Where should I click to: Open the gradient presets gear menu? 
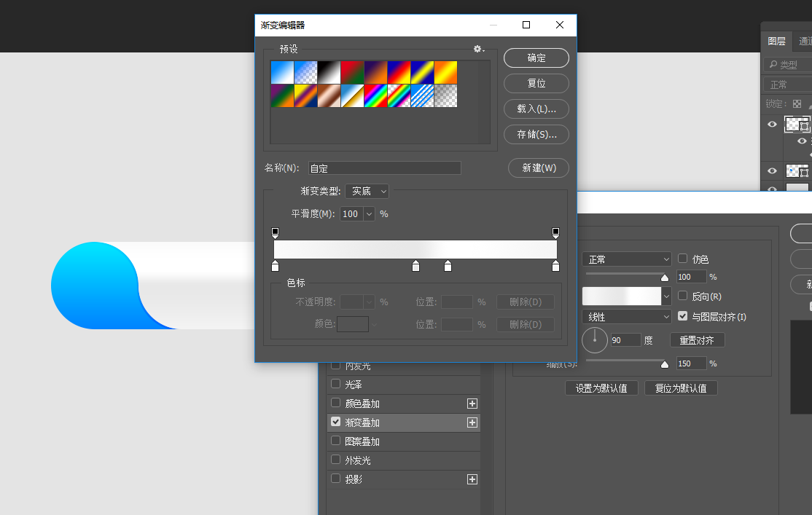pos(479,50)
